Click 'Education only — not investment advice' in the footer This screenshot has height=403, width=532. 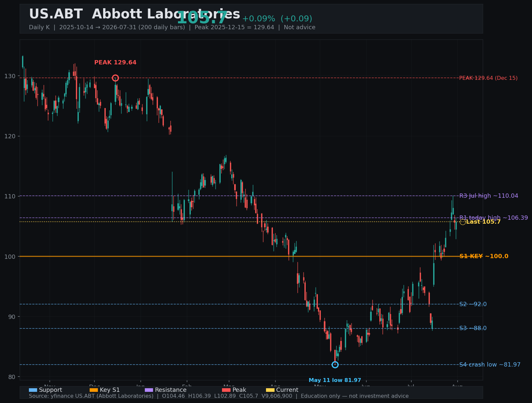pyautogui.click(x=355, y=396)
